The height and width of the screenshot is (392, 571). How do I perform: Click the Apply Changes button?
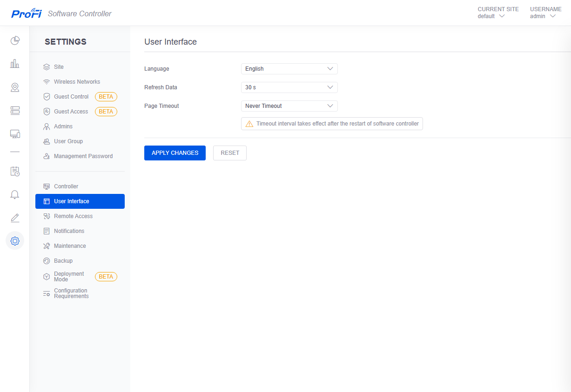point(175,153)
